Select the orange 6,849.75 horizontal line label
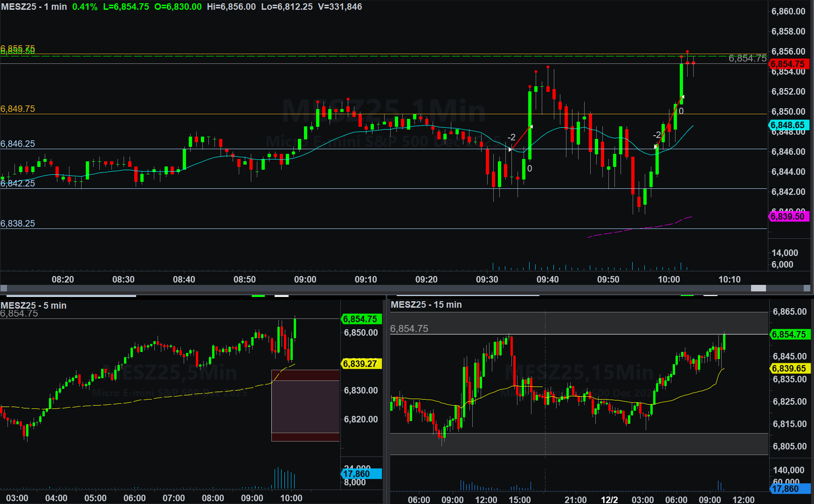Screen dimensions: 814x504 point(18,109)
